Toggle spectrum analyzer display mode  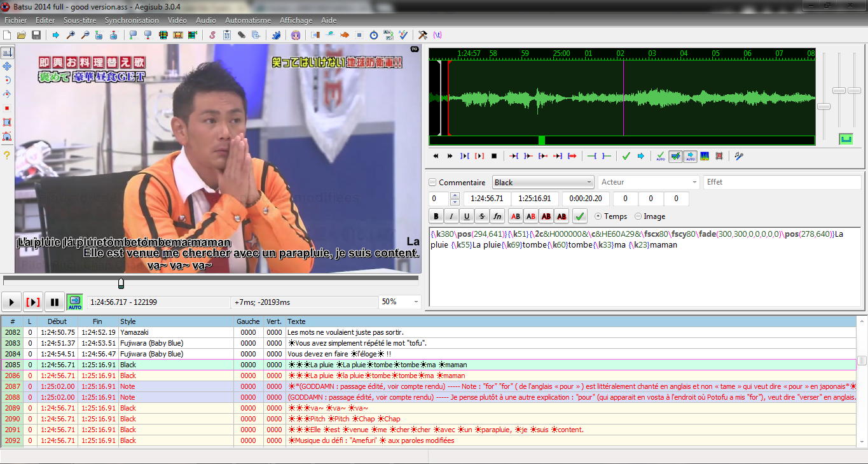pos(705,156)
